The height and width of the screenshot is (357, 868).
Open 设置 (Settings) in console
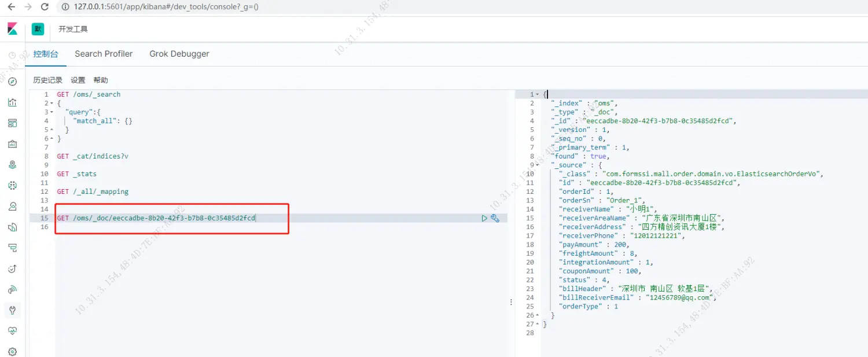78,80
